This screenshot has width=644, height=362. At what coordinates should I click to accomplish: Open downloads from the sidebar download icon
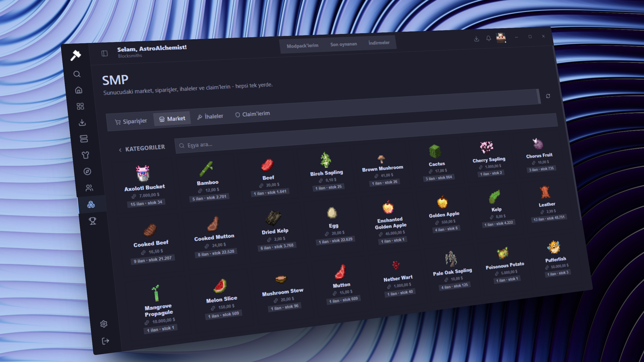coord(82,123)
